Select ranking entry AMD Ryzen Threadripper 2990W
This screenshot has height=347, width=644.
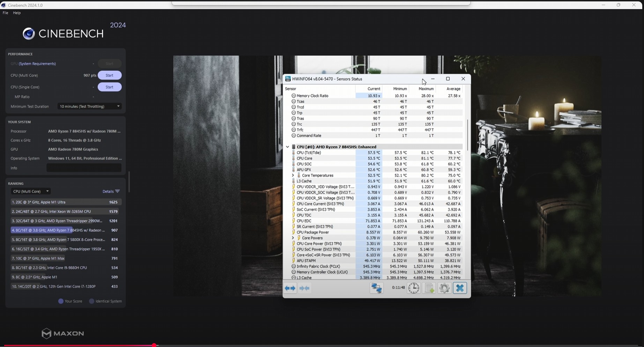coord(66,221)
